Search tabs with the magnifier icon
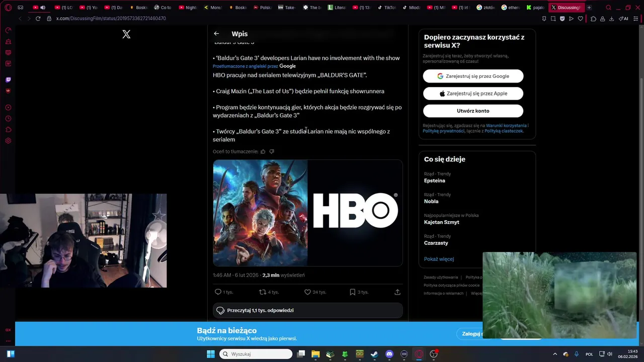The width and height of the screenshot is (644, 362). (x=608, y=8)
